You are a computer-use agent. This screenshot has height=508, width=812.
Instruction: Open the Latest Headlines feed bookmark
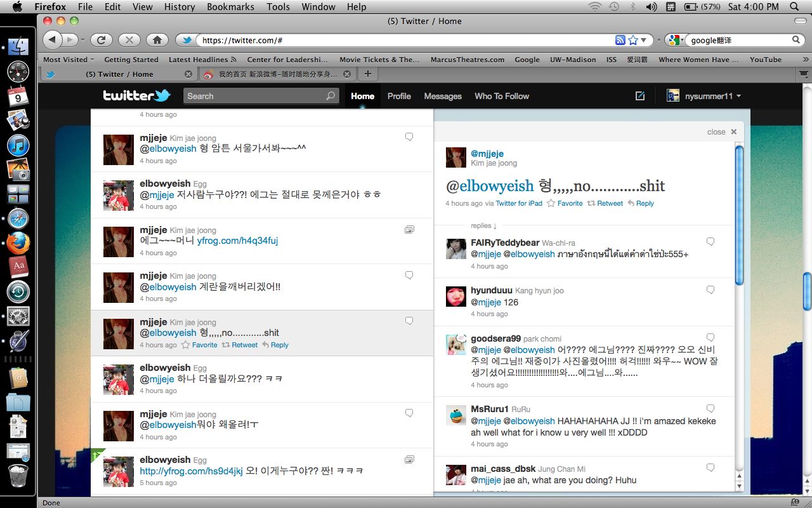pos(202,60)
